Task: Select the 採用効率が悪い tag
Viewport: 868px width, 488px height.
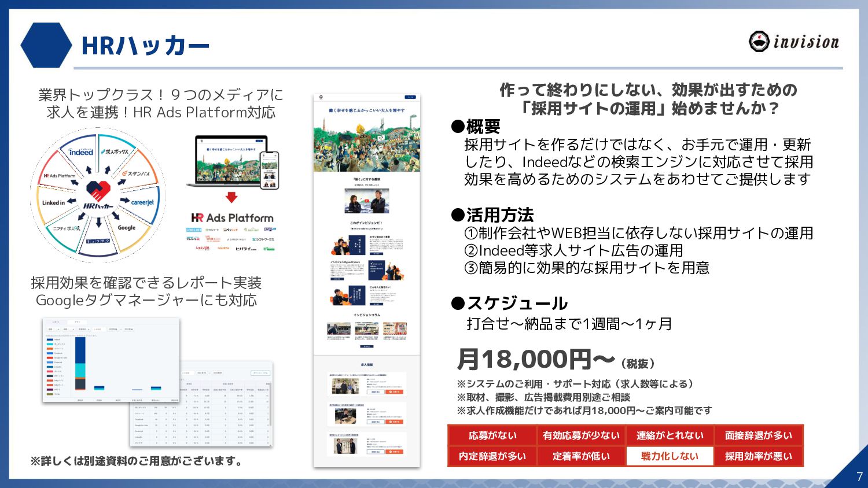Action: pyautogui.click(x=759, y=456)
